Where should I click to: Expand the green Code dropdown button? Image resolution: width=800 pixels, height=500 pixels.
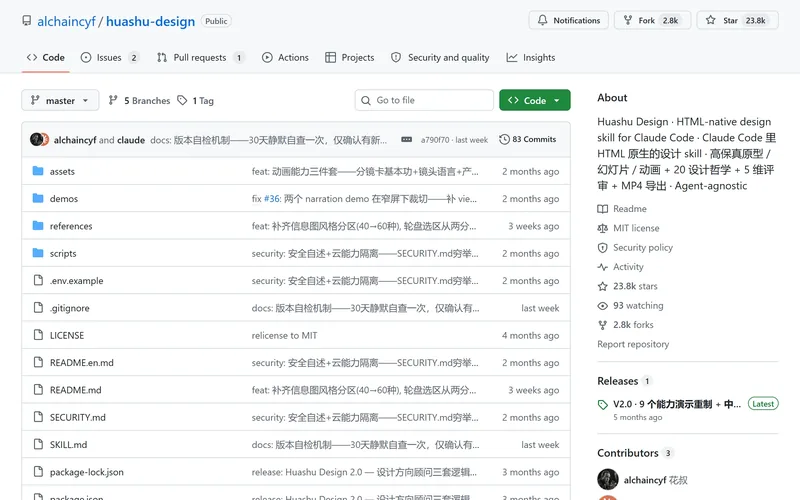pos(535,100)
